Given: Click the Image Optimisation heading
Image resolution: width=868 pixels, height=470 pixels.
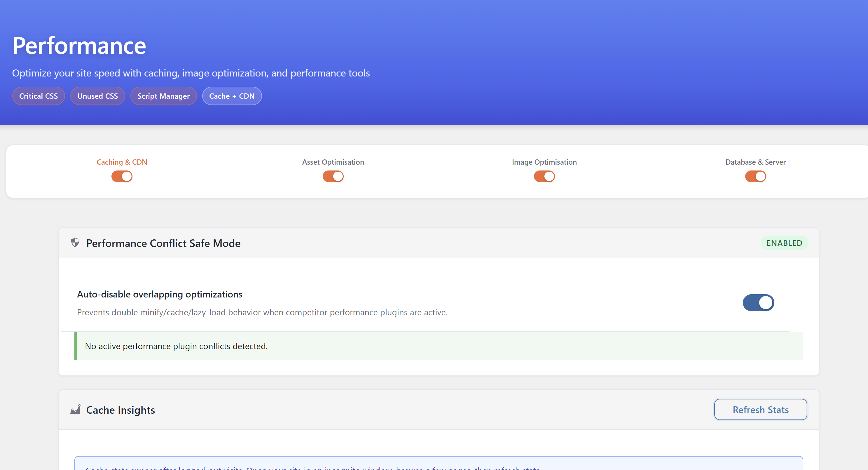Looking at the screenshot, I should point(544,162).
